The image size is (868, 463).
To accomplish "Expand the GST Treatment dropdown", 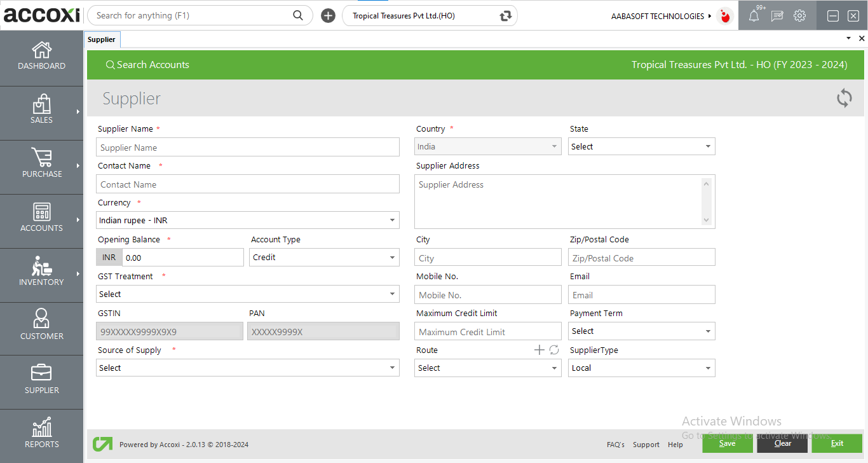I will click(x=248, y=294).
